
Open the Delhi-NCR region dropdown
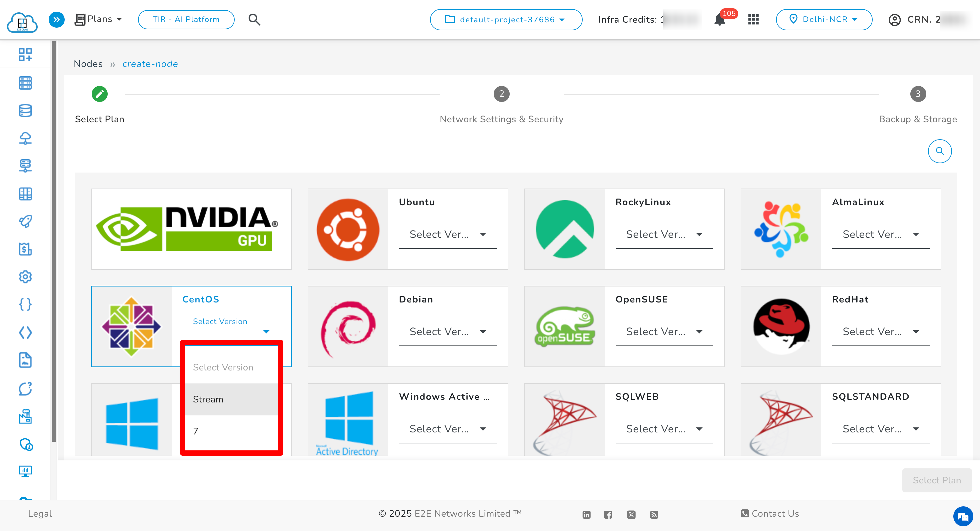pos(824,19)
